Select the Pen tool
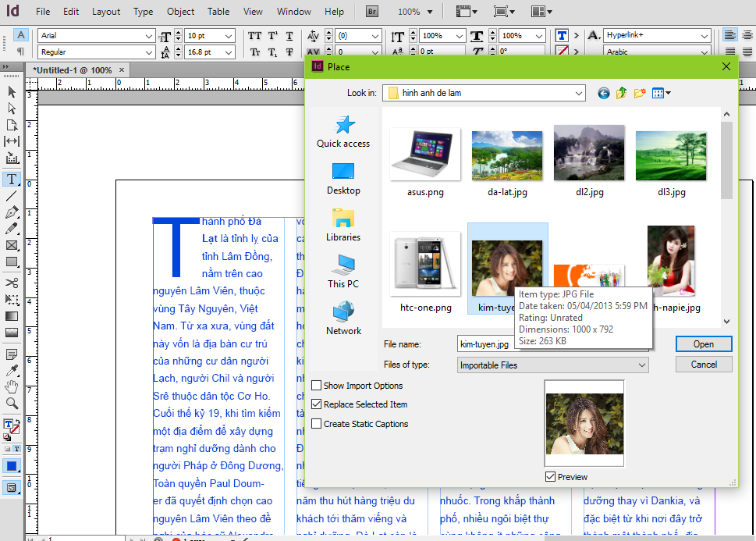756x541 pixels. tap(12, 212)
